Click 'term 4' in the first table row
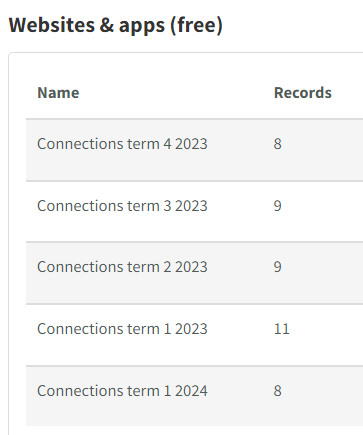Viewport: 363px width, 435px height. pos(149,144)
